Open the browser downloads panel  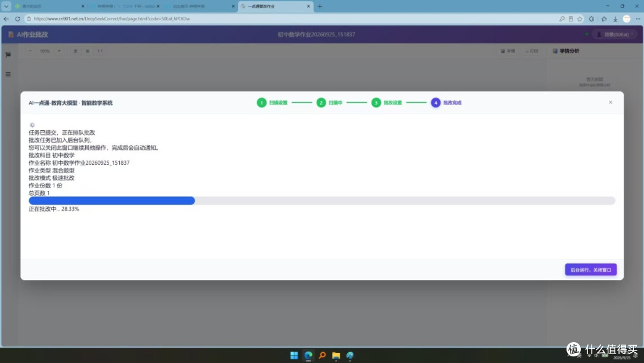click(615, 19)
